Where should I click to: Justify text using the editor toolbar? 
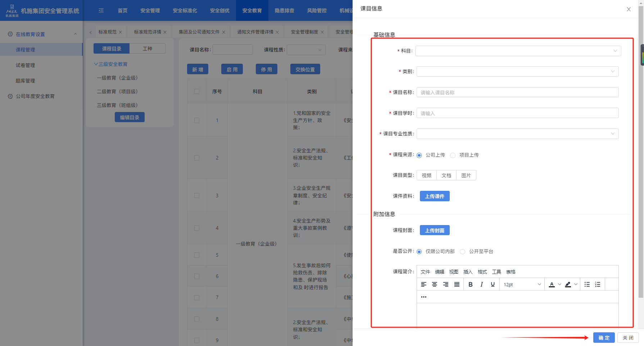coord(457,284)
